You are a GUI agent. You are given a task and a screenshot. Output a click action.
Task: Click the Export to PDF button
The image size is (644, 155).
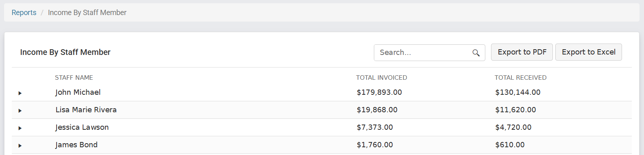[x=522, y=52]
